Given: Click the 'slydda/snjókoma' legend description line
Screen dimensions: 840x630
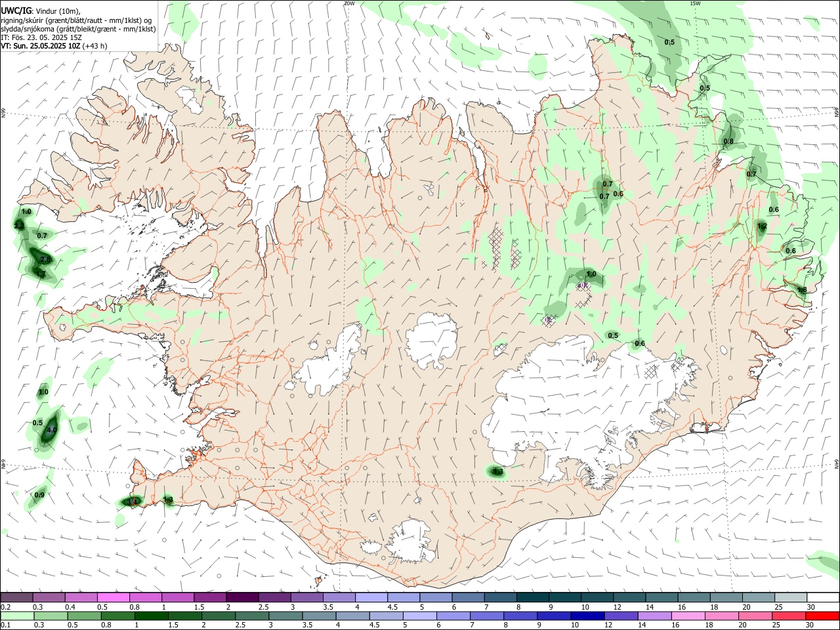Looking at the screenshot, I should [x=78, y=29].
